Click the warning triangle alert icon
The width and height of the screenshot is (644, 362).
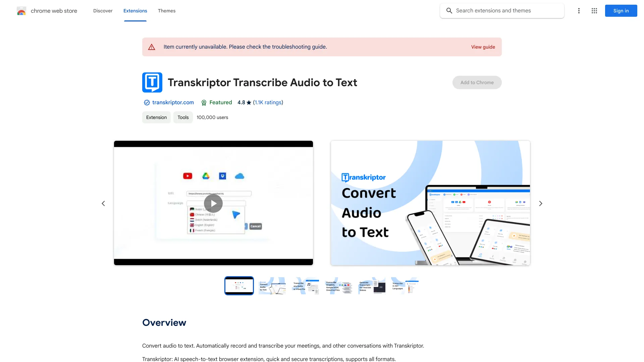click(151, 47)
